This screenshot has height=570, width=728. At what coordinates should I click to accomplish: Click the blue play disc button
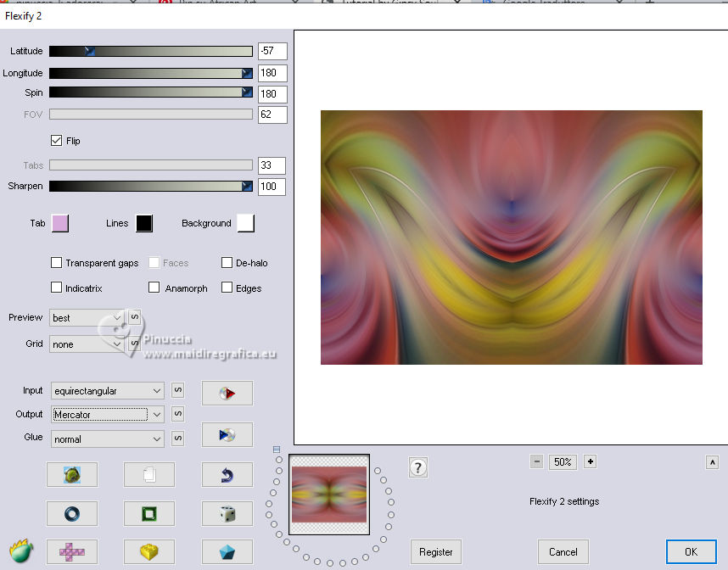click(x=227, y=434)
